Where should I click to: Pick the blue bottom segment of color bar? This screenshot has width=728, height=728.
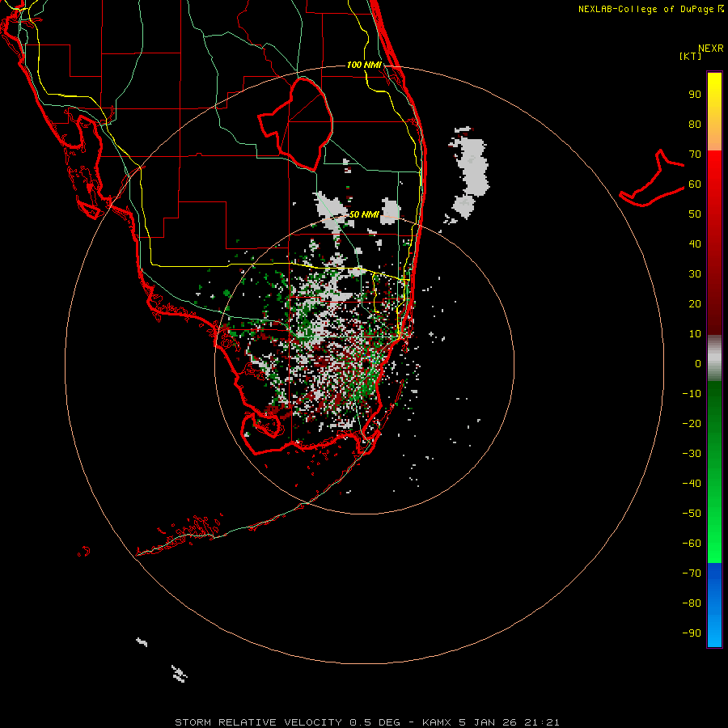click(x=714, y=605)
